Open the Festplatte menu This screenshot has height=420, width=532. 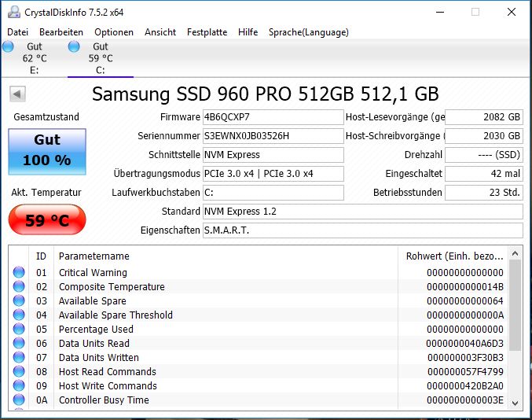[207, 32]
